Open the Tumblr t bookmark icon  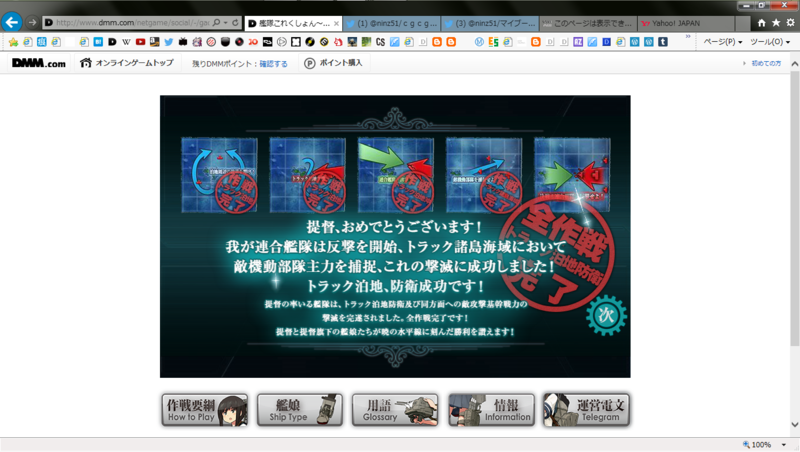click(x=663, y=42)
